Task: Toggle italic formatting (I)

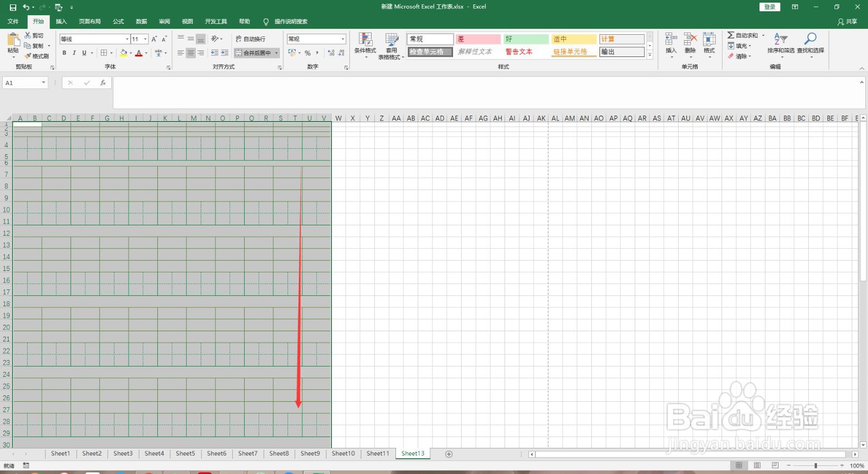Action: [x=74, y=53]
